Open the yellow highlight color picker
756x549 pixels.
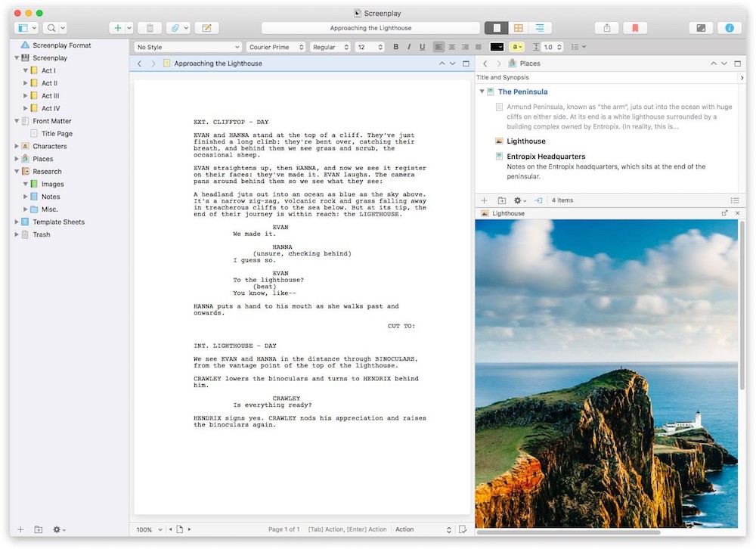click(516, 47)
